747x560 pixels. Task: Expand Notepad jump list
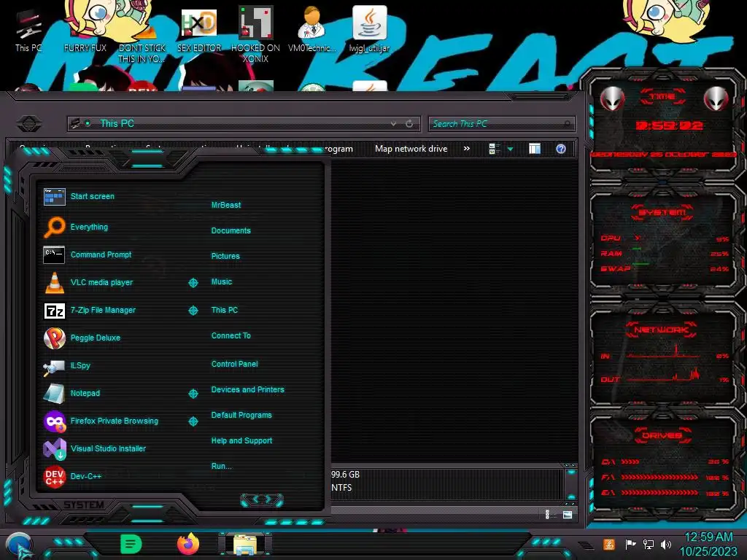[x=193, y=393]
